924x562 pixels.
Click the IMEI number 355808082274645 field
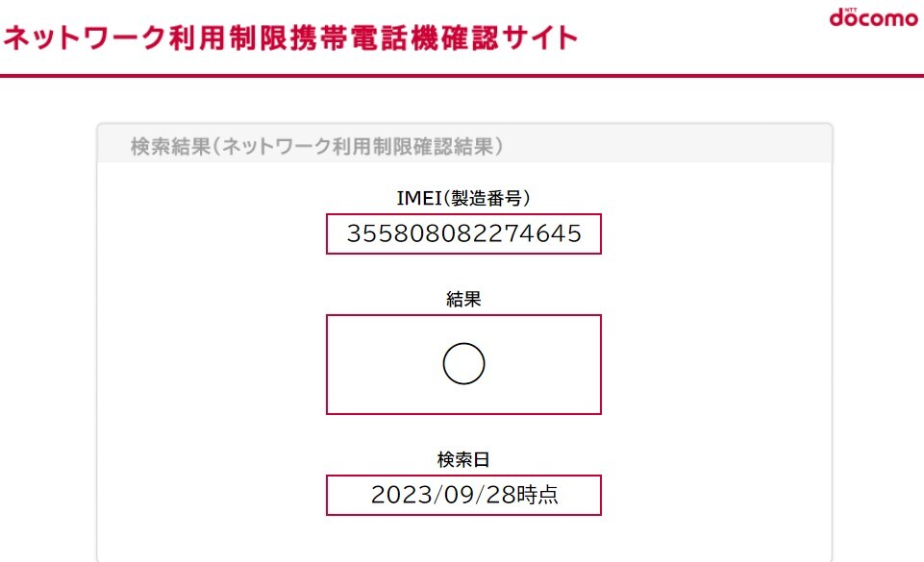tap(463, 233)
